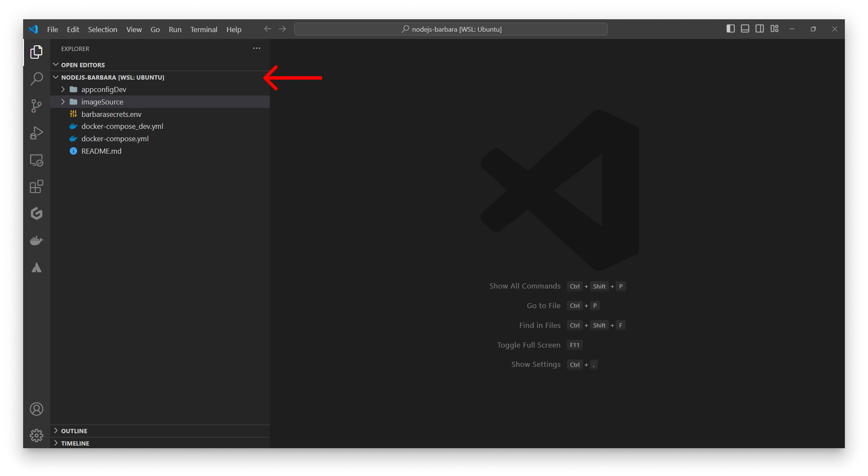Open the Accounts menu in the activity bar
The image size is (868, 476).
tap(37, 409)
